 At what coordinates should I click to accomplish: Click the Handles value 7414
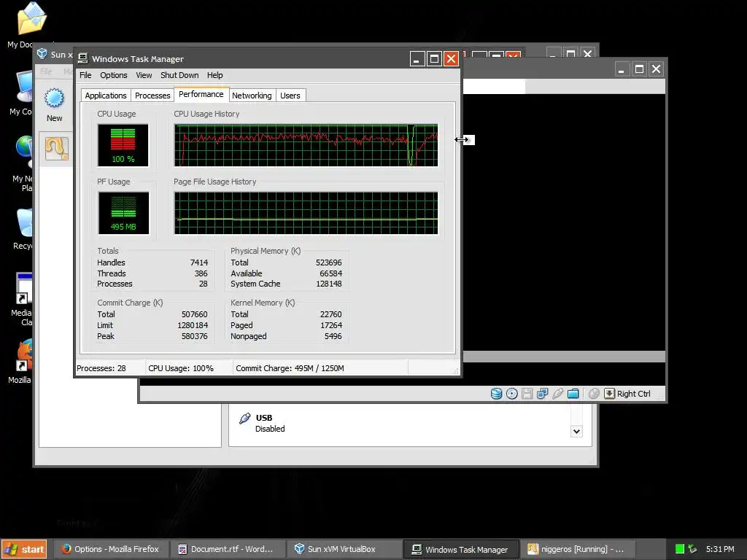pos(199,262)
